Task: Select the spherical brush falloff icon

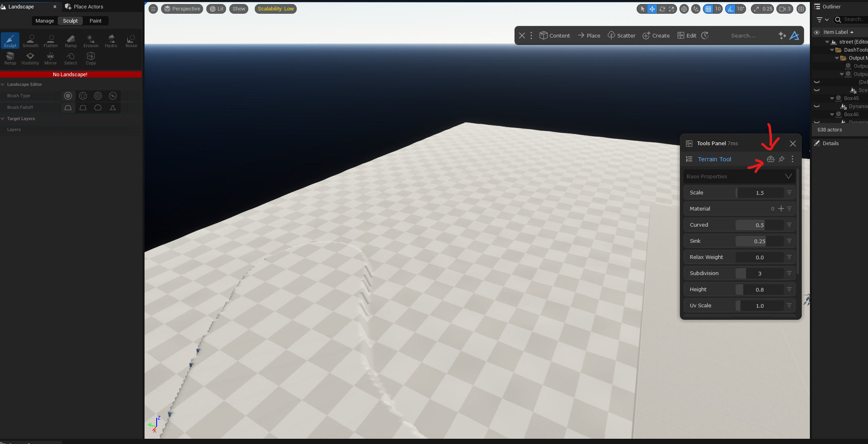Action: tap(98, 108)
